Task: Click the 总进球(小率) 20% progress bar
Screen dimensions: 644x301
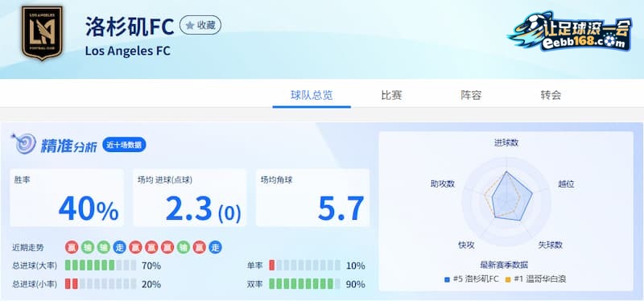Action: [x=101, y=284]
